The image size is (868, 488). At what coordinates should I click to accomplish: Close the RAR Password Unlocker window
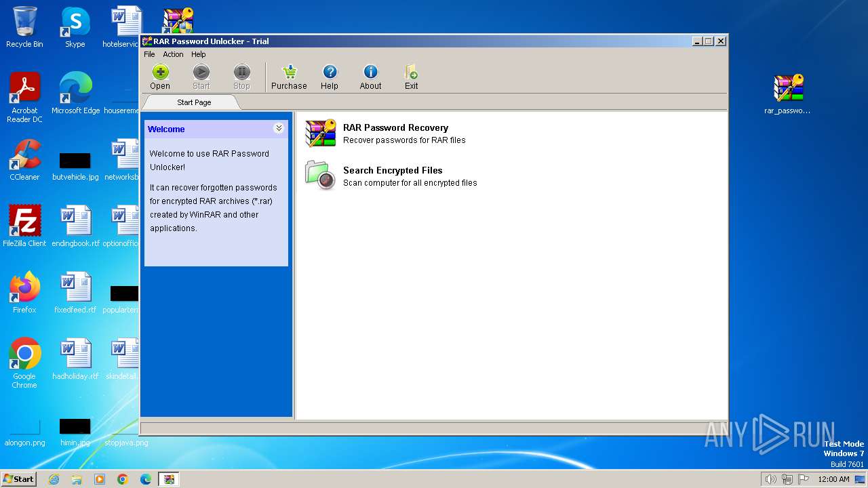pyautogui.click(x=721, y=41)
